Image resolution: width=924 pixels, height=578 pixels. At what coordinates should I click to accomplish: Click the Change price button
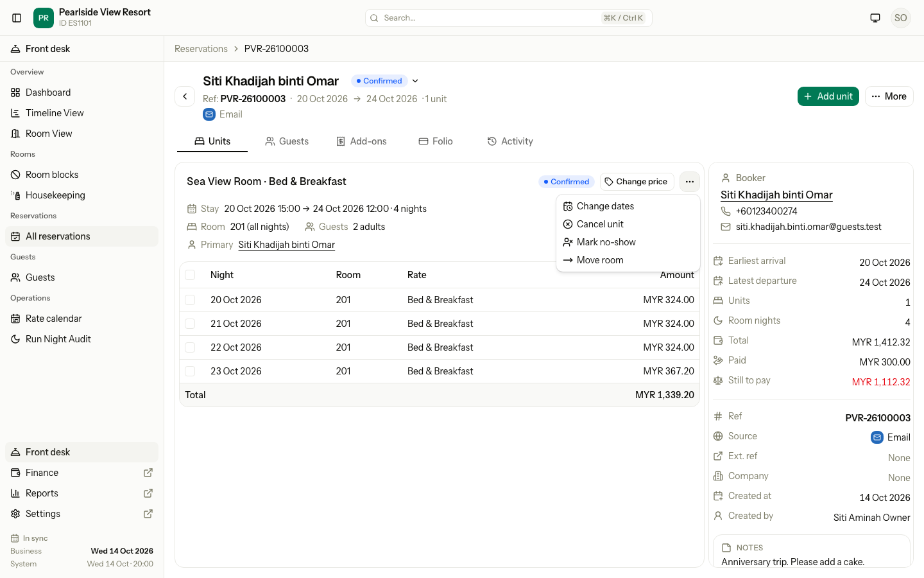pos(637,182)
